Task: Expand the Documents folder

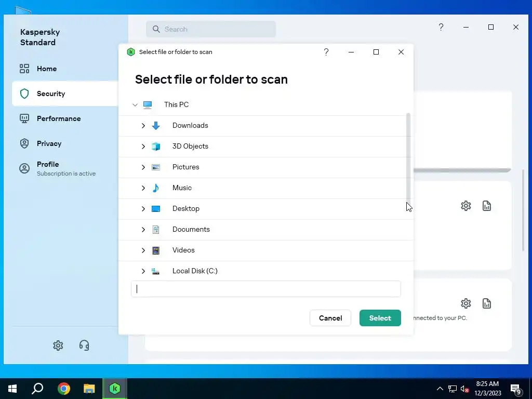Action: point(143,230)
